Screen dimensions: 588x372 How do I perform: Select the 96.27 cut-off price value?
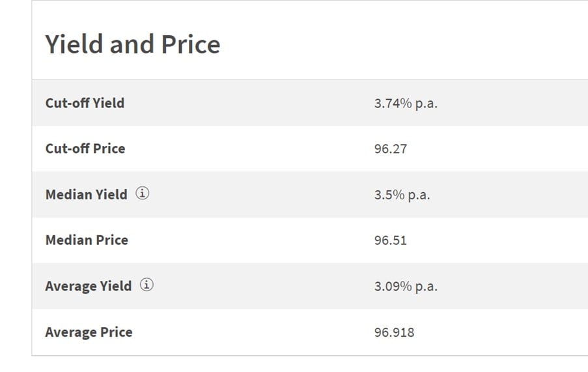[391, 149]
